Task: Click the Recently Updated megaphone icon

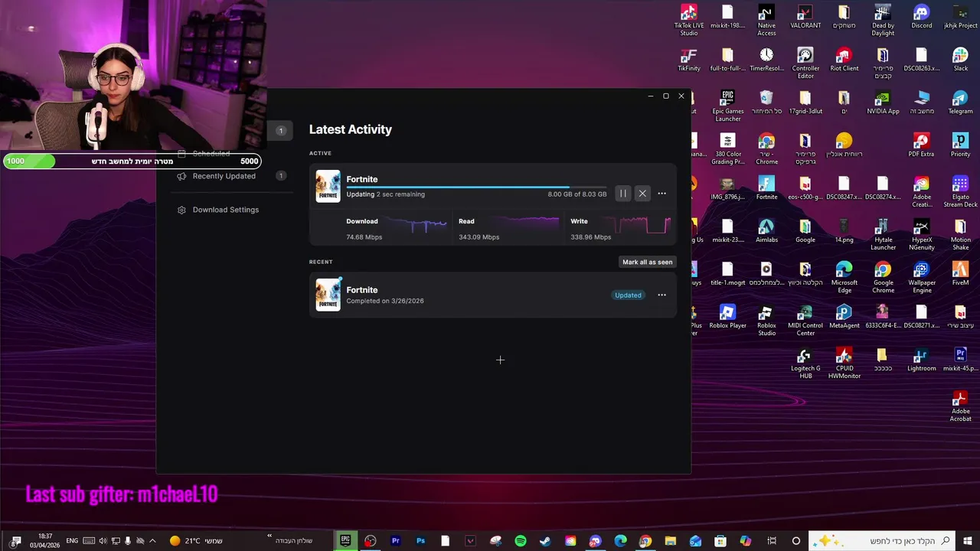Action: coord(181,176)
